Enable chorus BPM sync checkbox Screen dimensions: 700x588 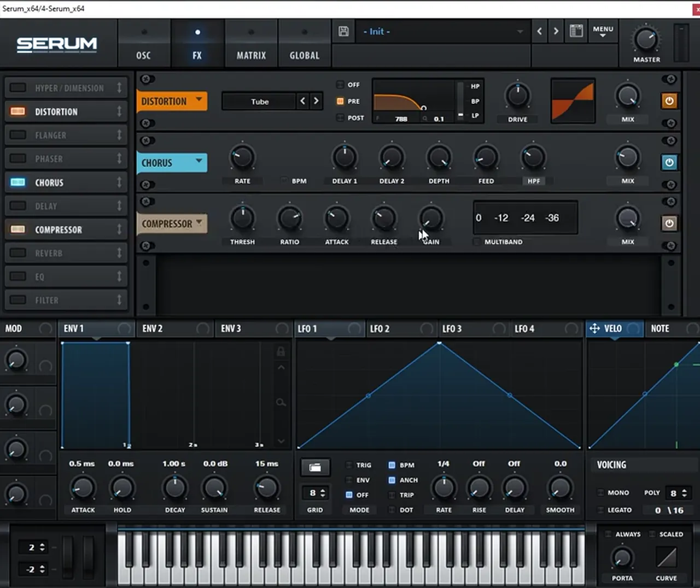[x=284, y=180]
